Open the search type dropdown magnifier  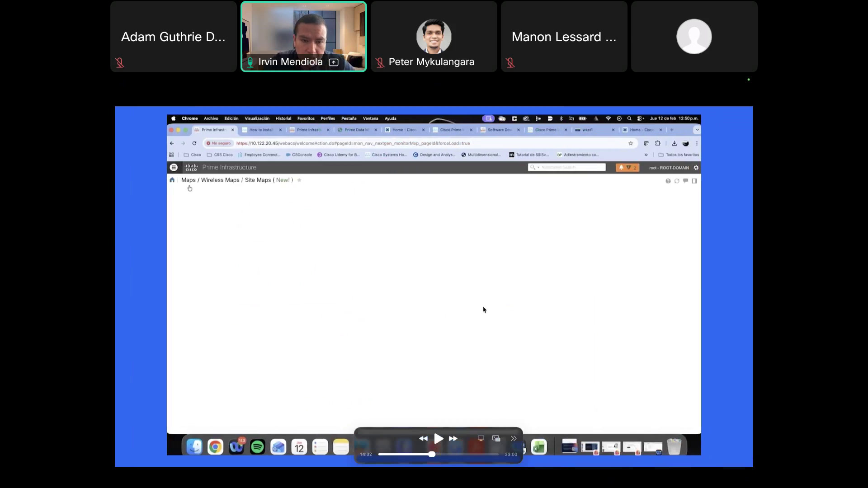(534, 167)
